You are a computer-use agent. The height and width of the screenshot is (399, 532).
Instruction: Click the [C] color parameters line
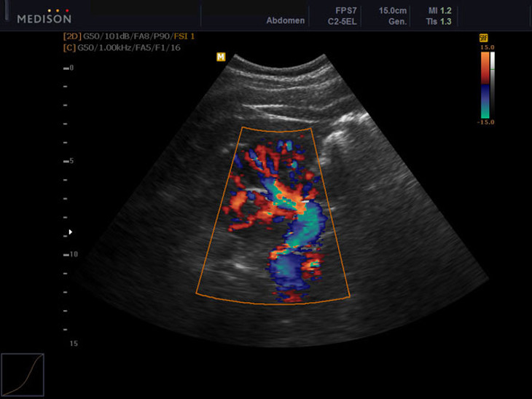point(122,48)
